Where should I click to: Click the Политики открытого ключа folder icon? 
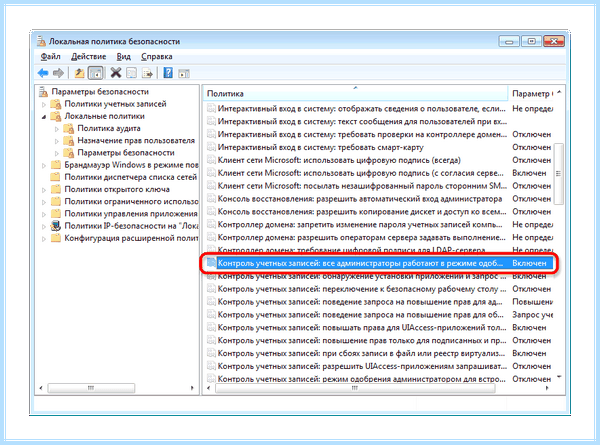56,189
